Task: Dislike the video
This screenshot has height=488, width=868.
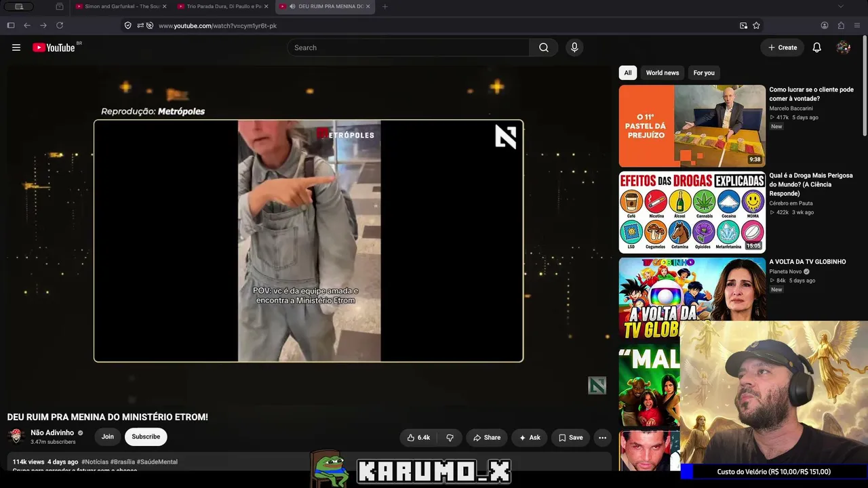Action: pos(450,438)
